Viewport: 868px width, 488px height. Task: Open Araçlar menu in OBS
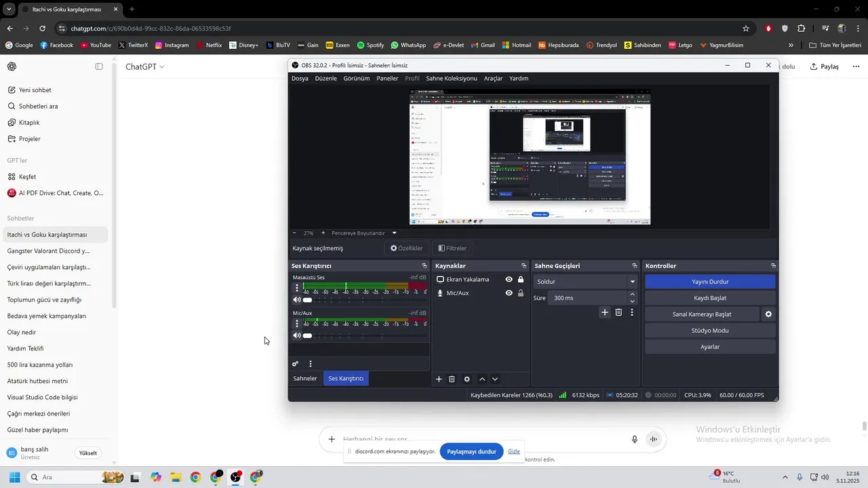coord(493,78)
